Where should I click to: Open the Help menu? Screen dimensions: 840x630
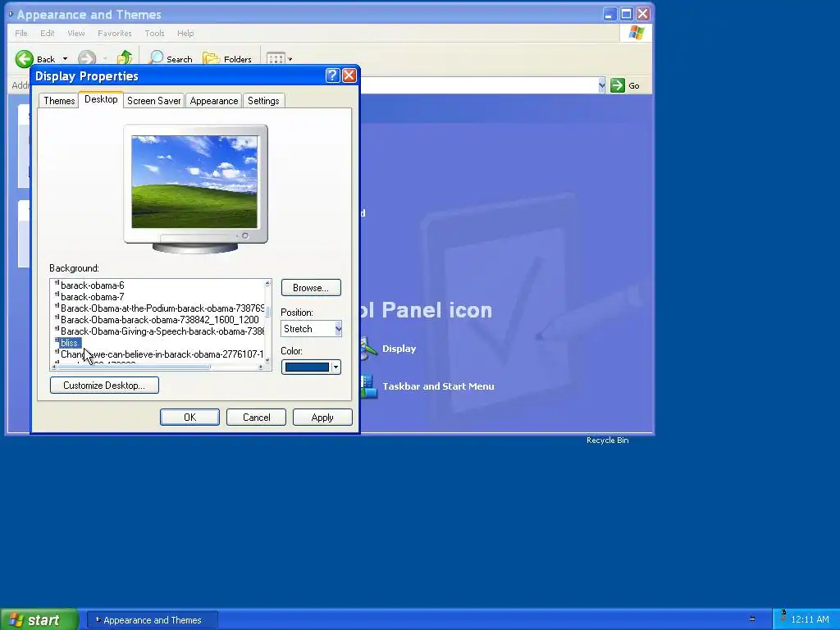tap(185, 33)
